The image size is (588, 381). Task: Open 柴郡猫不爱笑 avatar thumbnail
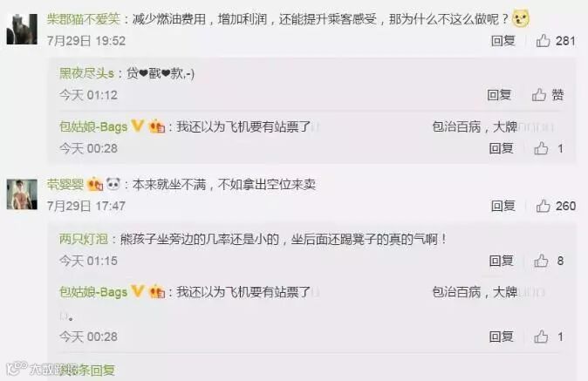click(x=22, y=30)
